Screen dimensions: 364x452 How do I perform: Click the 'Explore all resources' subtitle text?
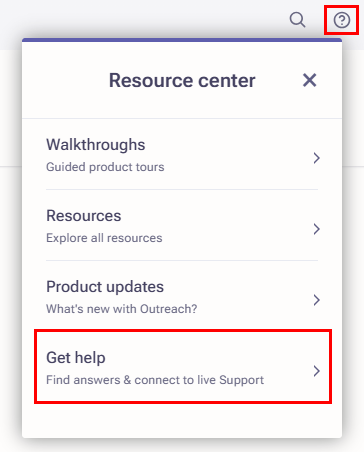[104, 238]
